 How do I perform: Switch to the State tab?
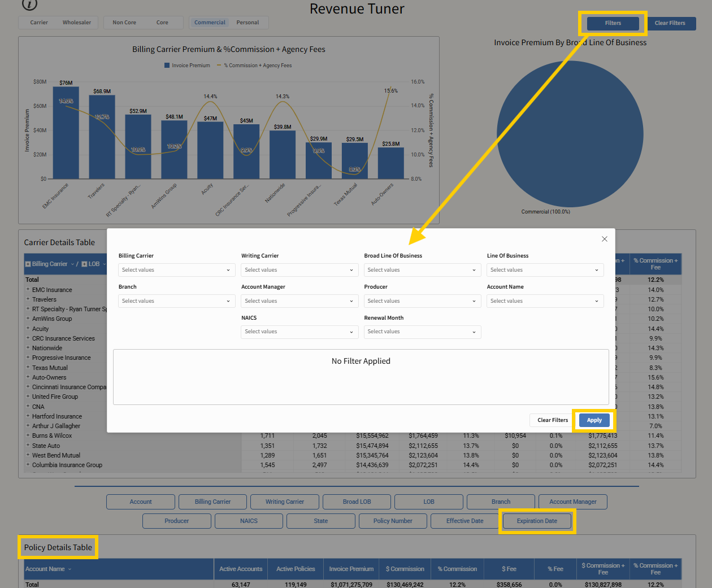321,521
